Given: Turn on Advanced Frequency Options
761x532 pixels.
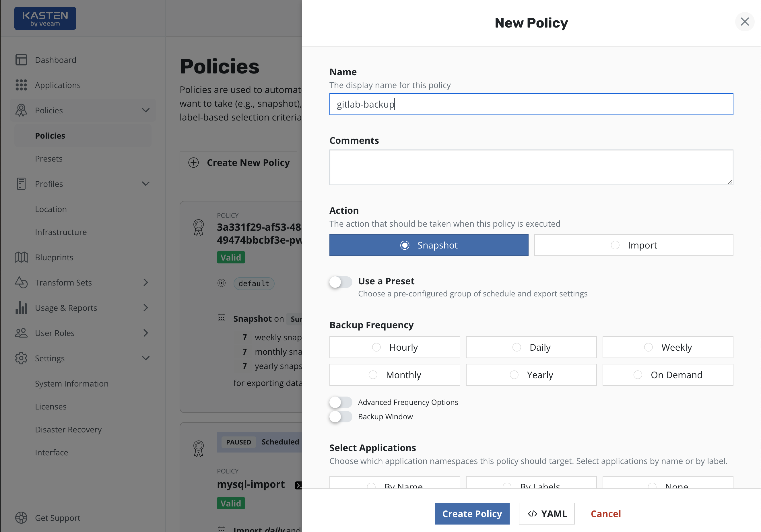Looking at the screenshot, I should (340, 402).
